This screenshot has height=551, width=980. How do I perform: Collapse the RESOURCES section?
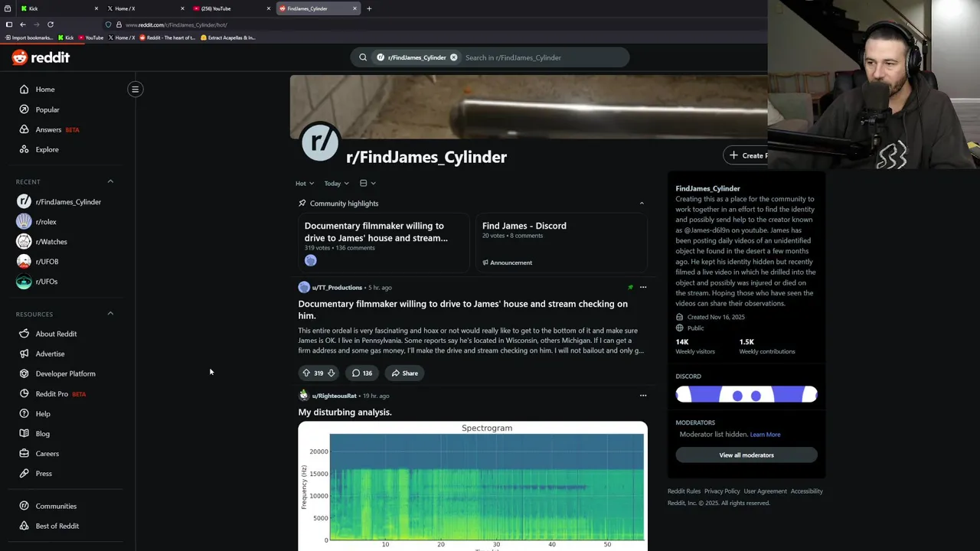coord(110,314)
